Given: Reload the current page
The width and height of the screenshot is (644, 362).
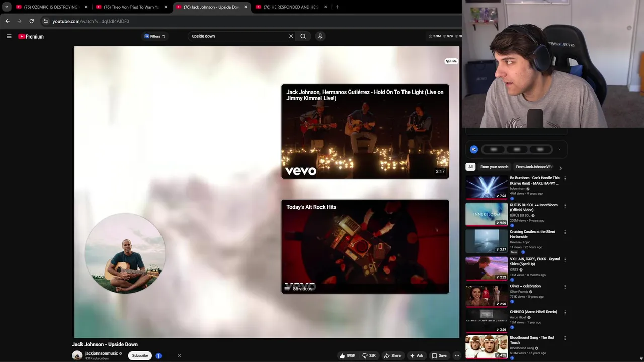Looking at the screenshot, I should point(31,21).
